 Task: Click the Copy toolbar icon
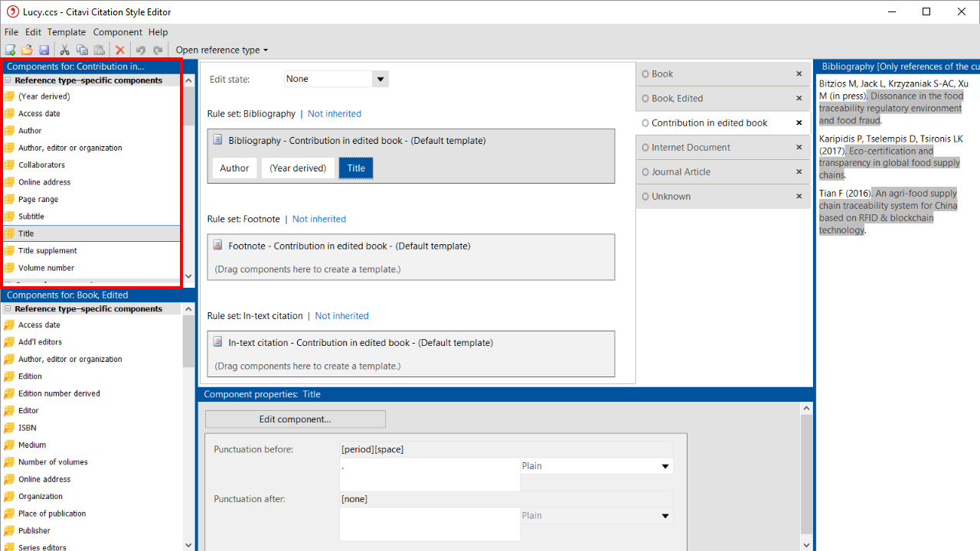coord(82,50)
